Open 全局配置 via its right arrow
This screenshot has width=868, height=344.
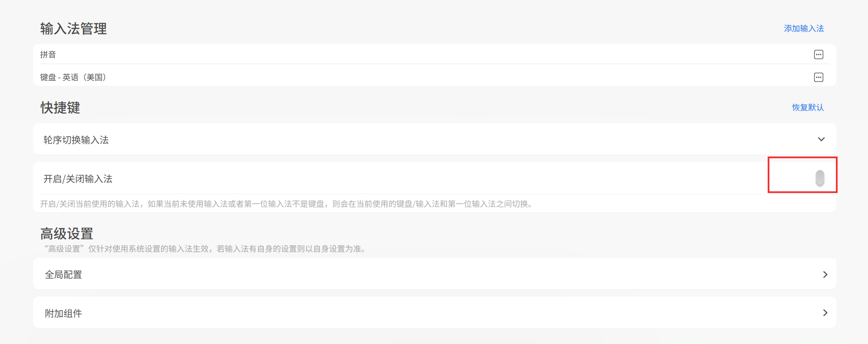click(x=825, y=274)
